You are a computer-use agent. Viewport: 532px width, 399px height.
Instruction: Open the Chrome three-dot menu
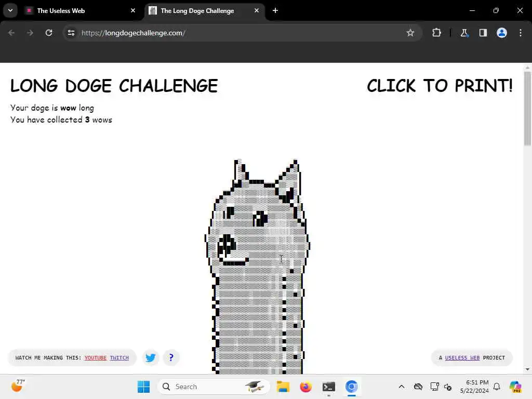pos(521,33)
